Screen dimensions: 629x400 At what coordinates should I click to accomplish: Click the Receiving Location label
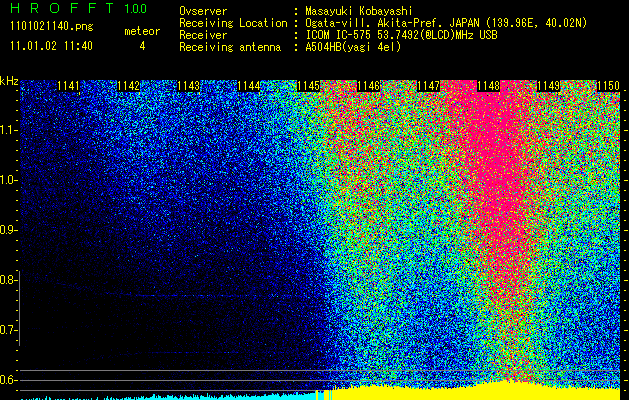[x=233, y=23]
